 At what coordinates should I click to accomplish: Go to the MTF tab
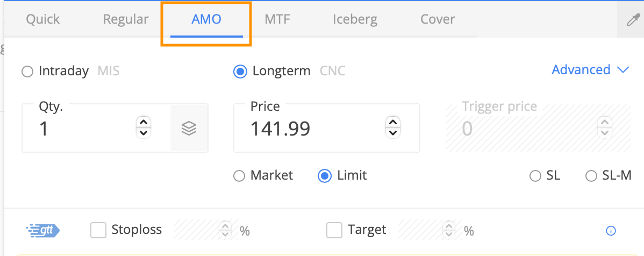tap(277, 19)
